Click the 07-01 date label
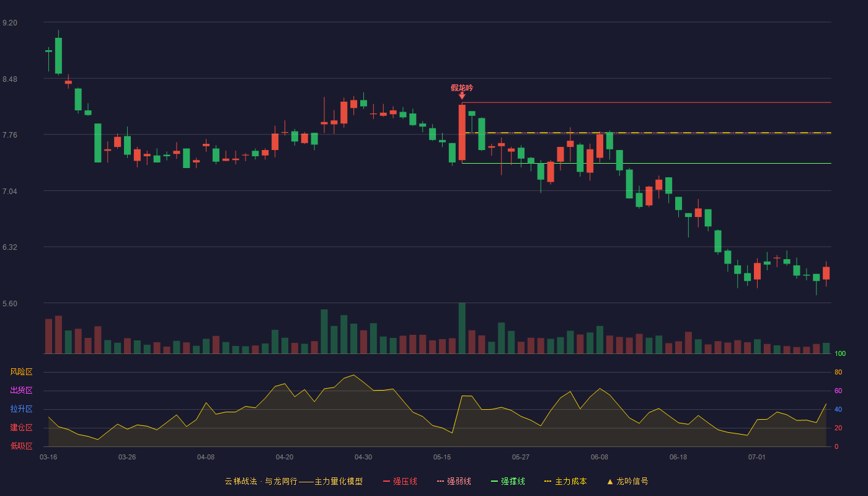The width and height of the screenshot is (868, 496). point(757,457)
